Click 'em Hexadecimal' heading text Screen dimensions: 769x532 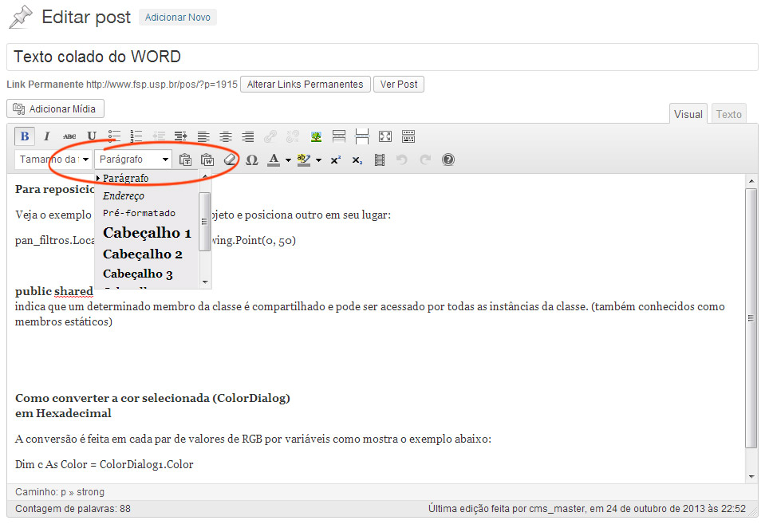[63, 413]
